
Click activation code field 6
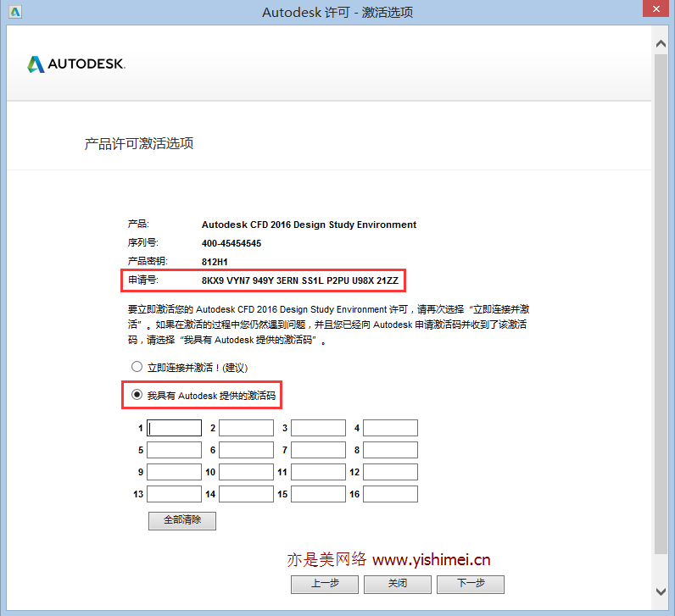click(x=246, y=450)
